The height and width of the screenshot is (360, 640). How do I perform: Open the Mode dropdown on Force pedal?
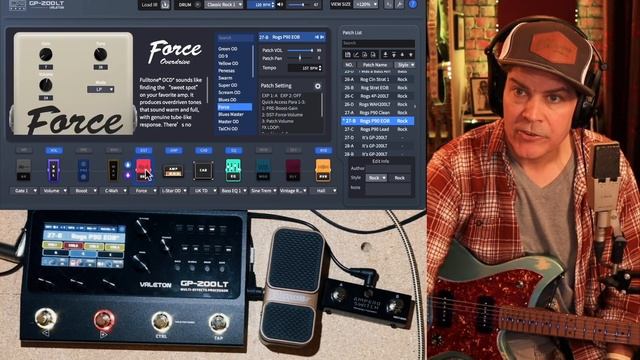pyautogui.click(x=100, y=89)
